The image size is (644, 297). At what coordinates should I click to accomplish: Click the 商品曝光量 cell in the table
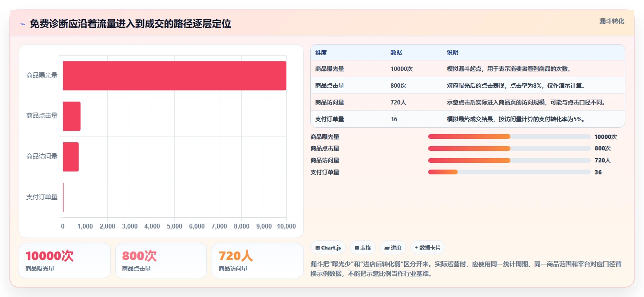[x=329, y=69]
